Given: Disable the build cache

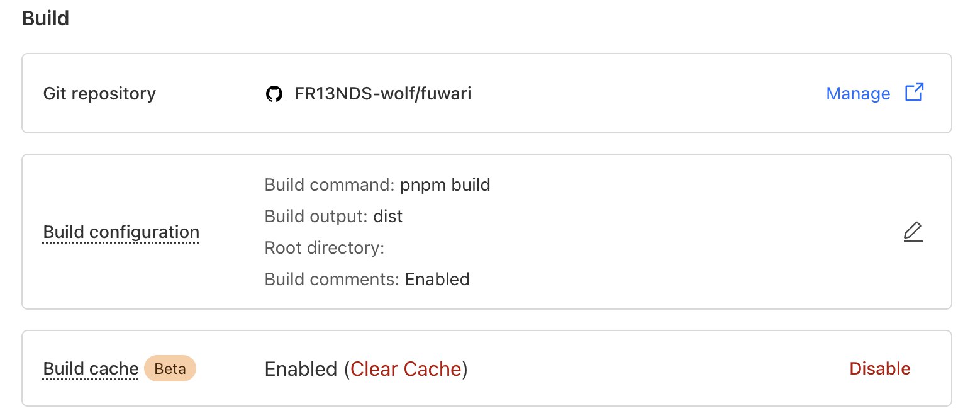Looking at the screenshot, I should coord(879,368).
